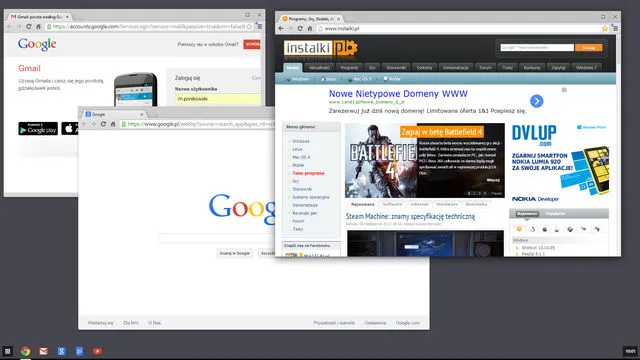Image resolution: width=640 pixels, height=360 pixels.
Task: Open Aktualności tab on instalki.pl
Action: (319, 68)
